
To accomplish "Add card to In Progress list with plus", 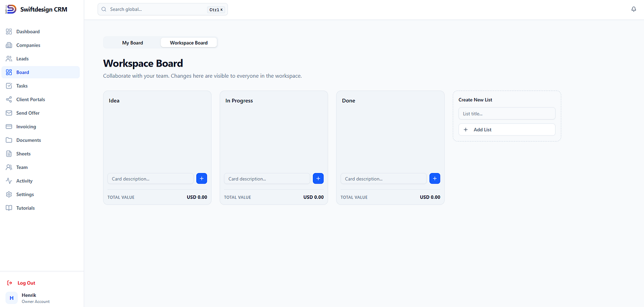I will pos(318,179).
